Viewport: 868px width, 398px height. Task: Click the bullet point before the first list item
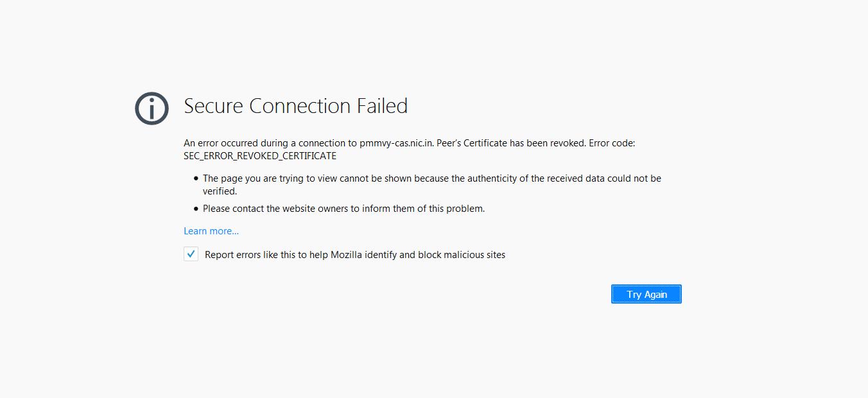(x=196, y=178)
